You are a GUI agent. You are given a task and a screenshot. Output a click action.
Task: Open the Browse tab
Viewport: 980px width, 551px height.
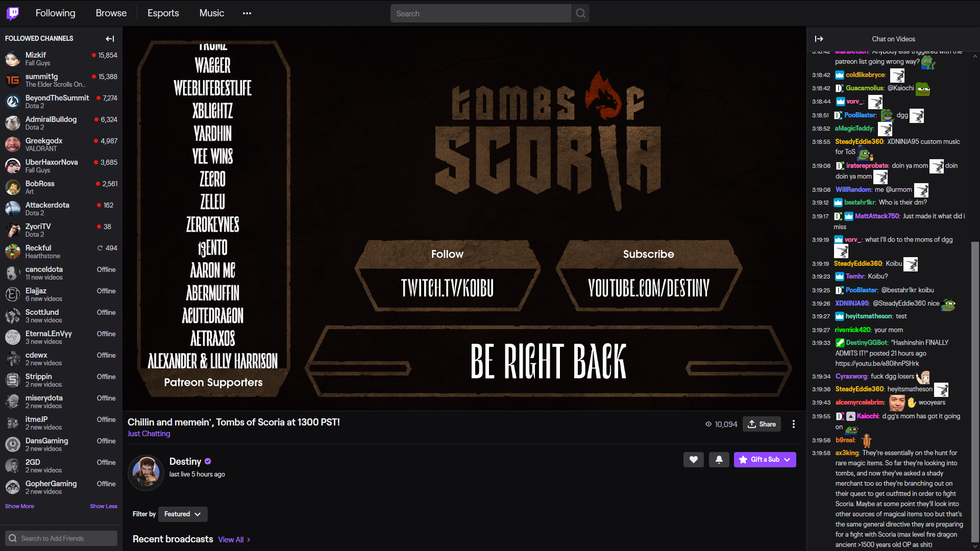111,13
